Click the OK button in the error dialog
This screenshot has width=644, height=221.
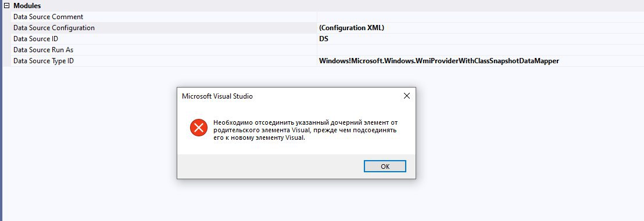[x=385, y=166]
